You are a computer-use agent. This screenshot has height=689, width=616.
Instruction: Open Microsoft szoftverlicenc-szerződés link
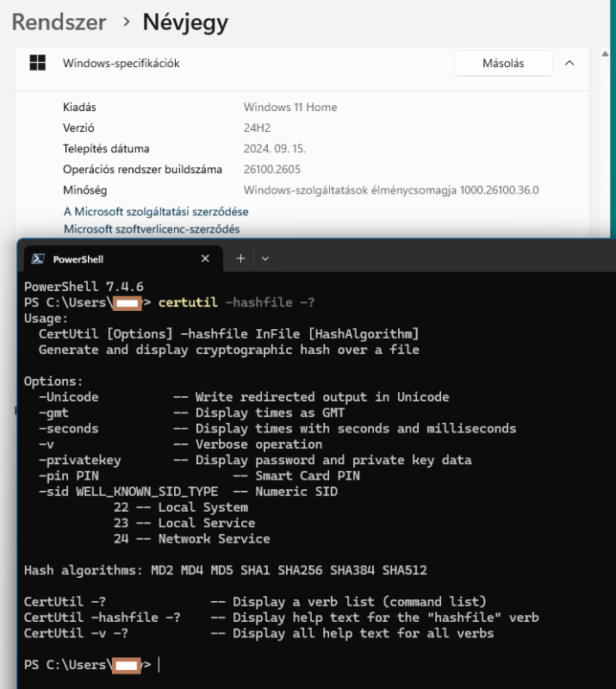point(152,229)
